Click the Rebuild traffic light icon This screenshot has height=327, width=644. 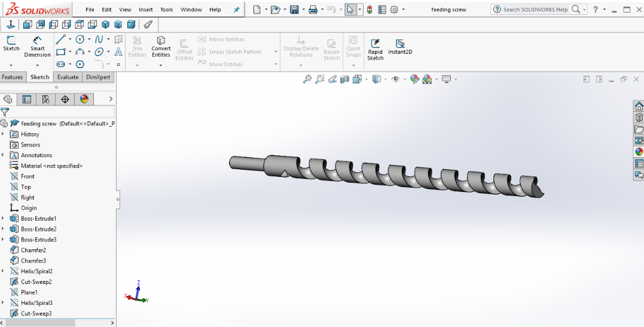(370, 10)
